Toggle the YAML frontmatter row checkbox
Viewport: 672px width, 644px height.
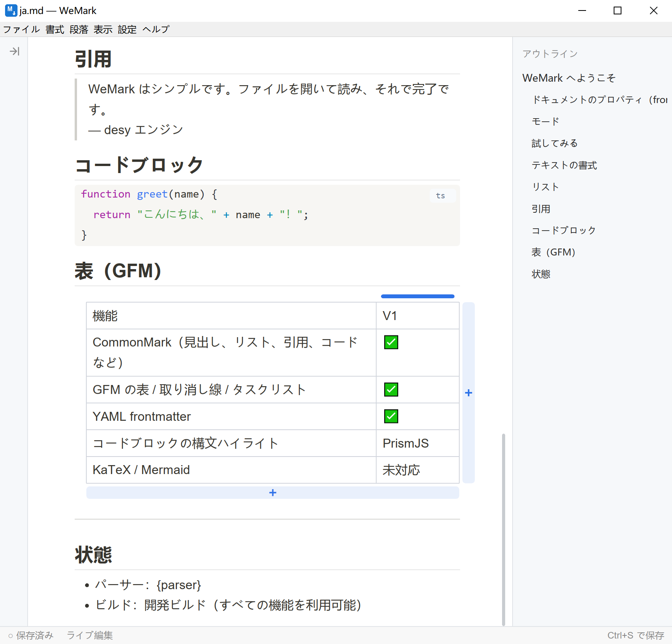[x=391, y=416]
